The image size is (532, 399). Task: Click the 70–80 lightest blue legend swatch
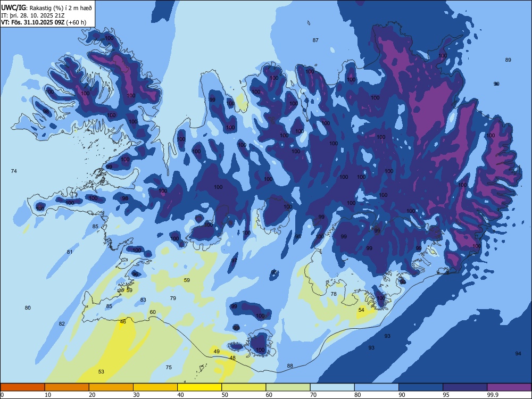[x=332, y=387]
